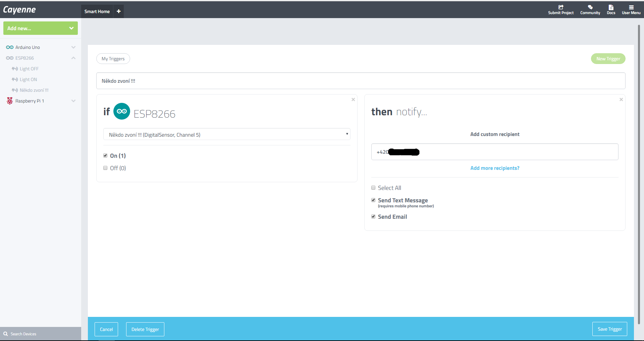Screen dimensions: 644x341
Task: Click the custom recipient phone field
Action: coord(495,152)
